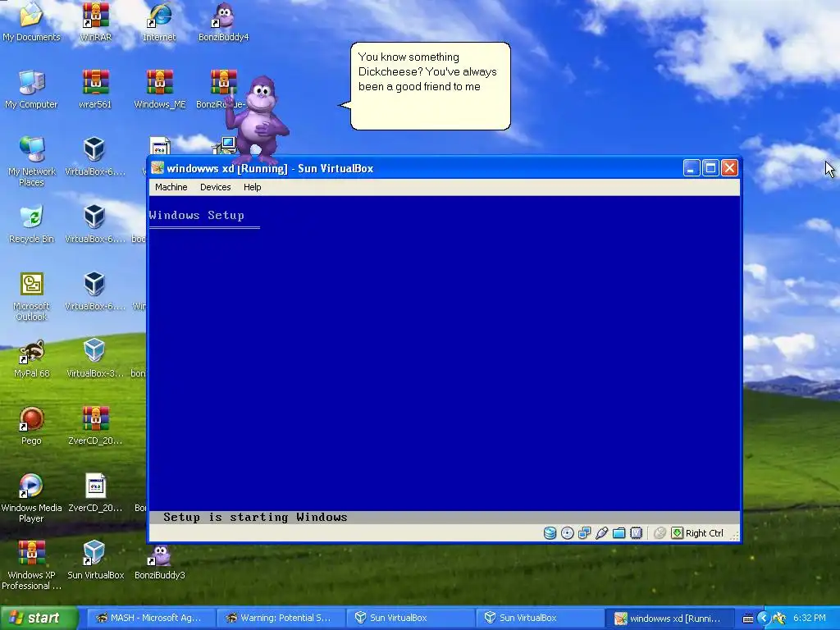Click the virtualization chip indicator icon
Screen dimensions: 840x630
(636, 533)
